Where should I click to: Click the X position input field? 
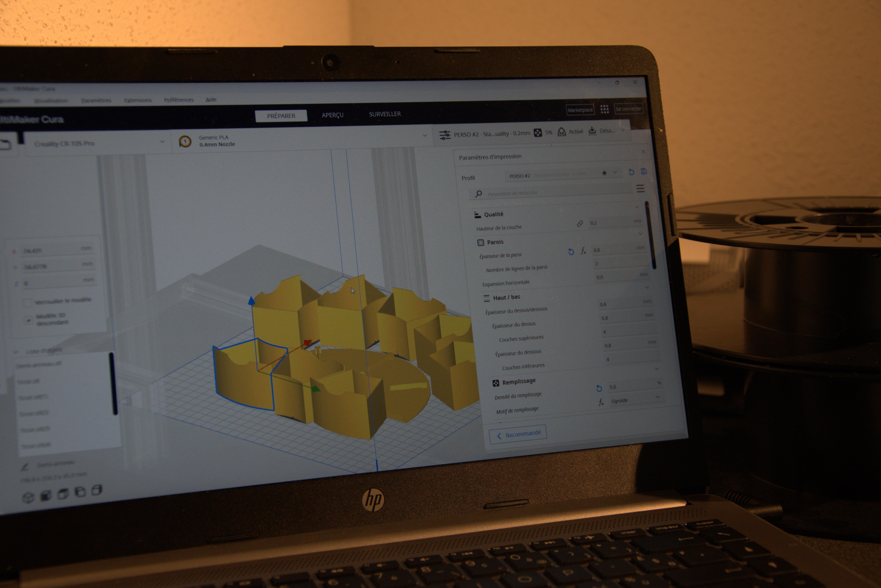57,250
